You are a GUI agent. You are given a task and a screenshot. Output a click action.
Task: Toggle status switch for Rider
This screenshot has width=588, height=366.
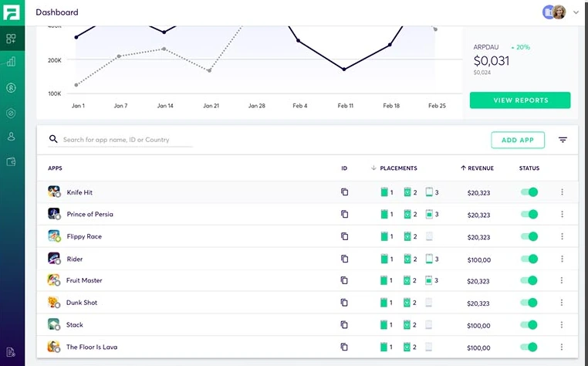pos(529,259)
